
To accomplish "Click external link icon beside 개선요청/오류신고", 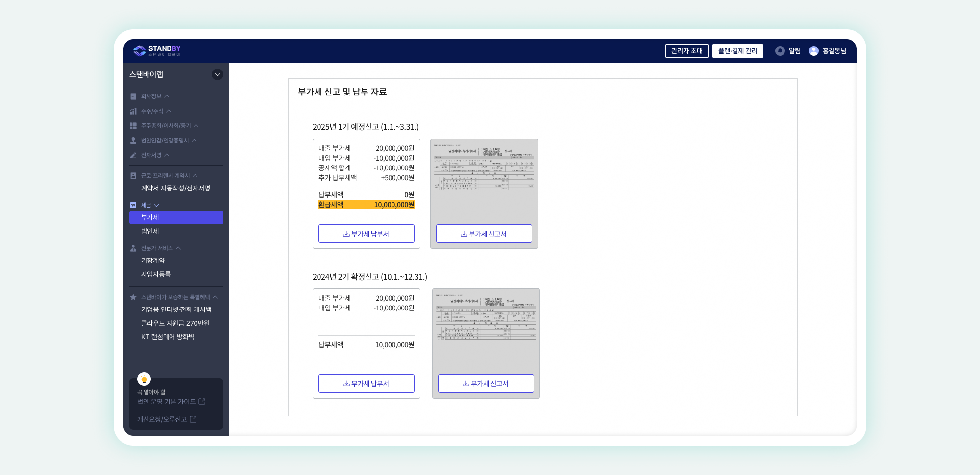I will pos(193,419).
